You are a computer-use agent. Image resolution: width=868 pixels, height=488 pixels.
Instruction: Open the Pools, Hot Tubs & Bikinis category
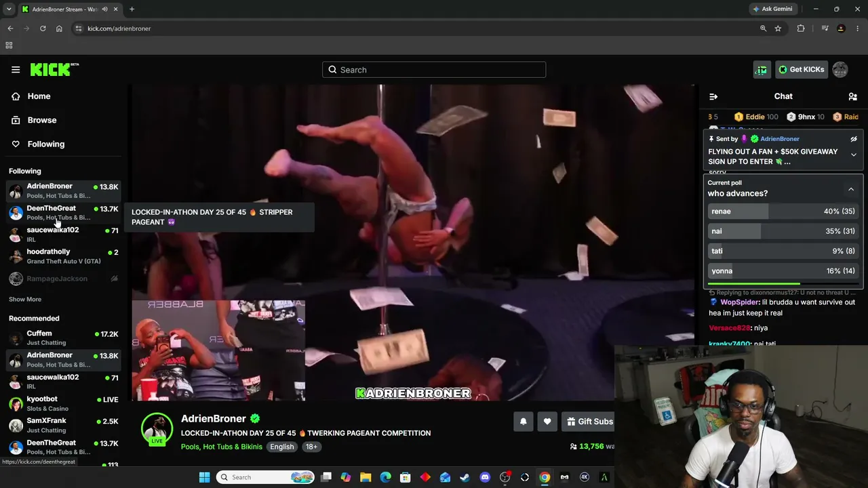point(221,447)
